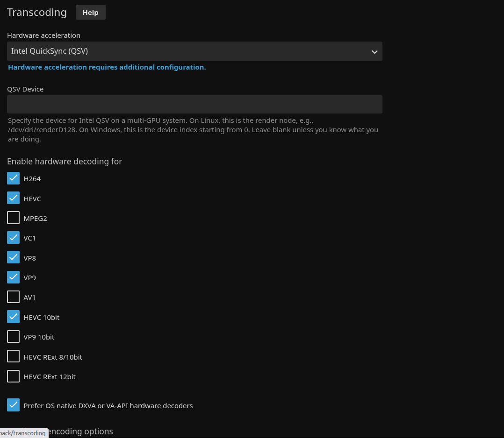Turn off VP8 hardware decoding

14,258
